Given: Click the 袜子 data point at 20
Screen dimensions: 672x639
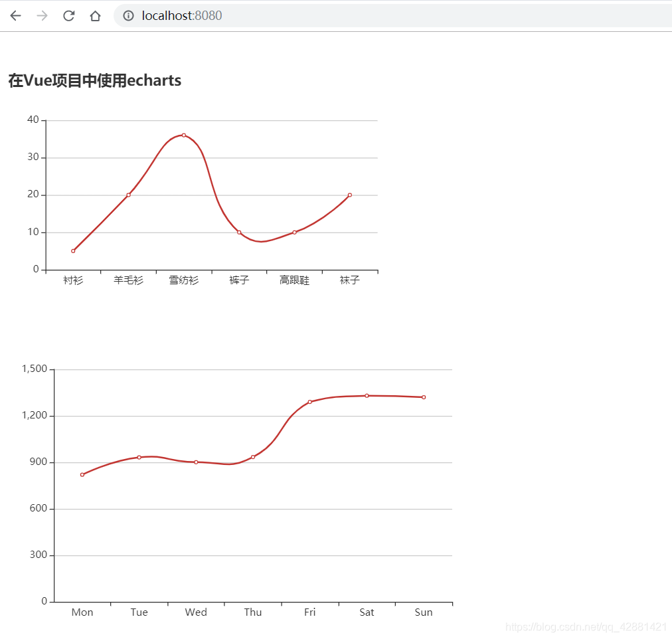Looking at the screenshot, I should point(350,195).
